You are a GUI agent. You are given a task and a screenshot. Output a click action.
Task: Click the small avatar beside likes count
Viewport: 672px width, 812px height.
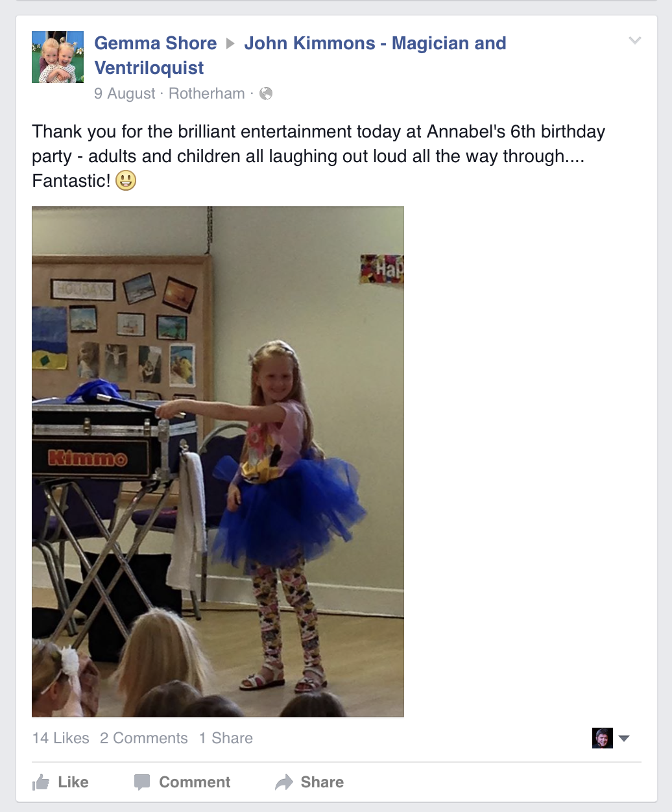pyautogui.click(x=603, y=738)
